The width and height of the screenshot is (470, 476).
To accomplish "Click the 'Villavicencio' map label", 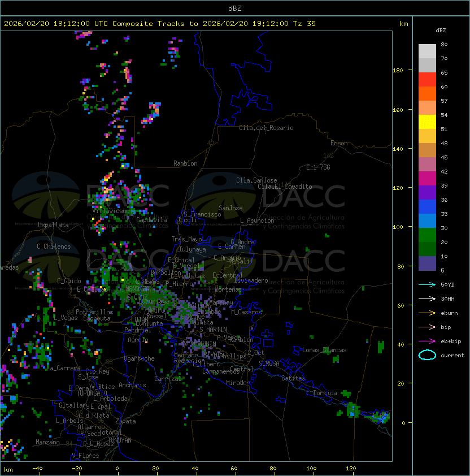I will coord(113,211).
